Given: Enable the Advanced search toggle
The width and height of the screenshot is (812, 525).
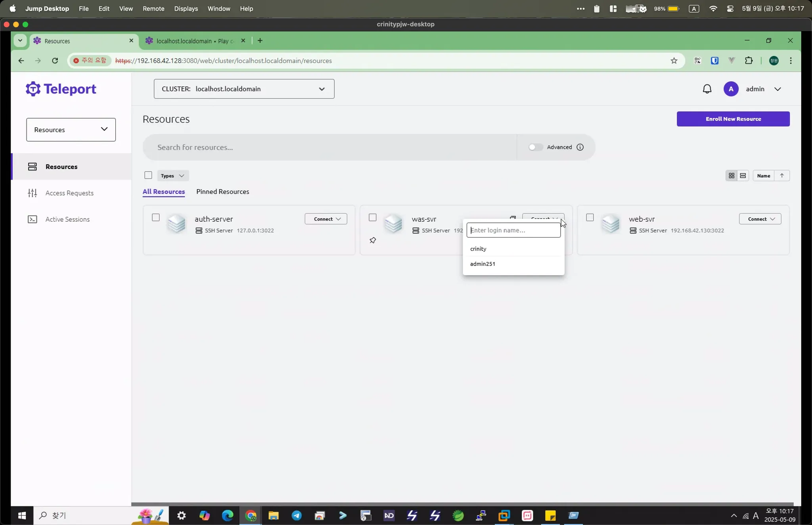Looking at the screenshot, I should (x=535, y=147).
